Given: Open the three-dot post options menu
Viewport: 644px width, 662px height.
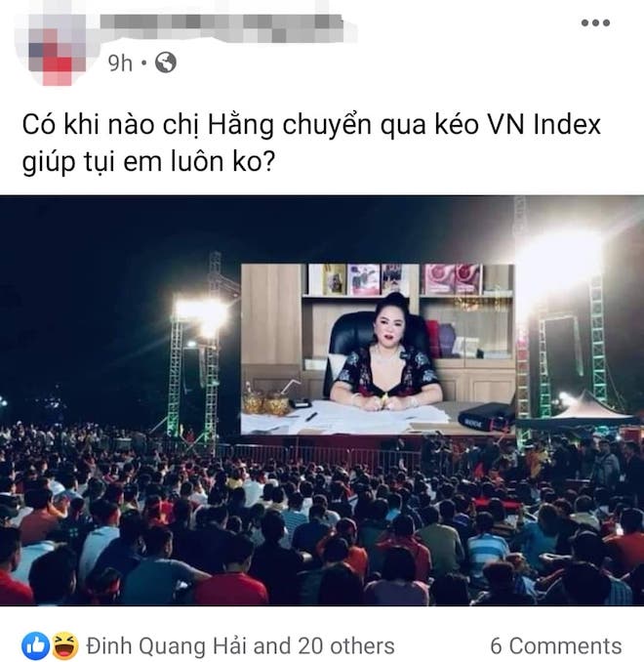Looking at the screenshot, I should (x=595, y=22).
